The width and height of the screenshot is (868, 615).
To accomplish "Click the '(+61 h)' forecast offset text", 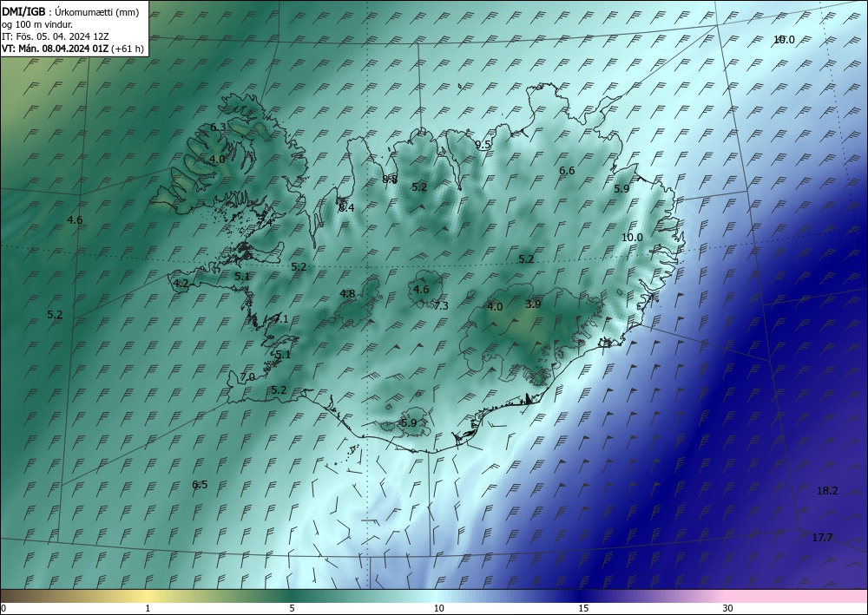I will coord(128,49).
